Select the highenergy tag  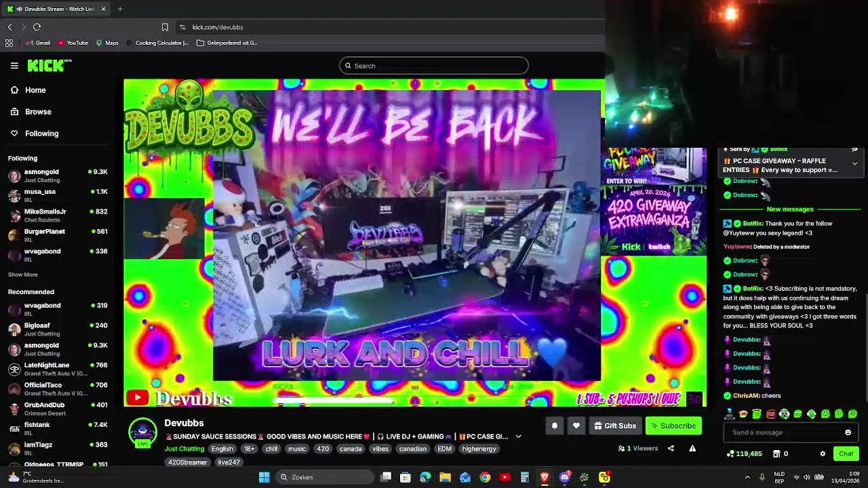(479, 449)
